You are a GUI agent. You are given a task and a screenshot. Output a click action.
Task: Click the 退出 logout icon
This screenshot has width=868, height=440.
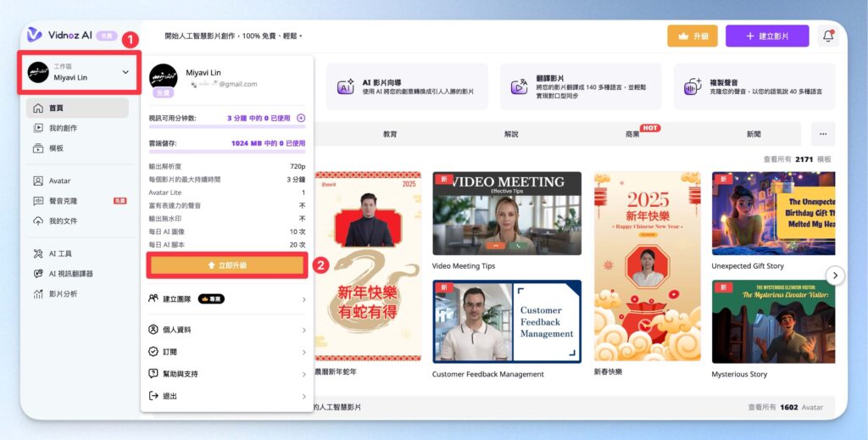pyautogui.click(x=153, y=396)
